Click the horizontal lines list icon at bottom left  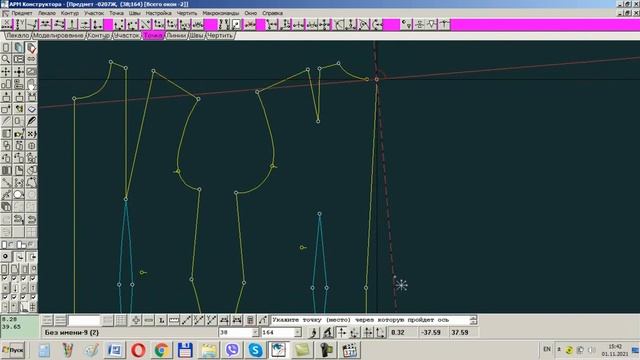pos(60,320)
